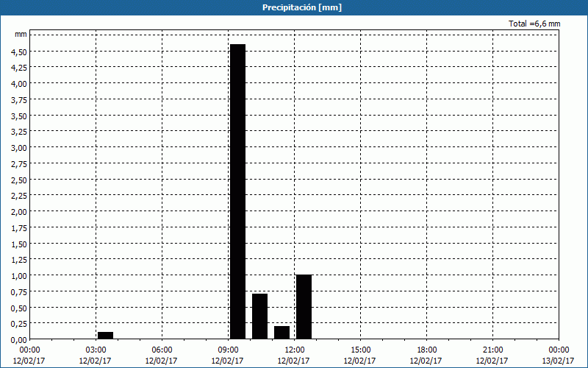
Task: Click the 12/02/17 date under 21:00
Action: (492, 361)
